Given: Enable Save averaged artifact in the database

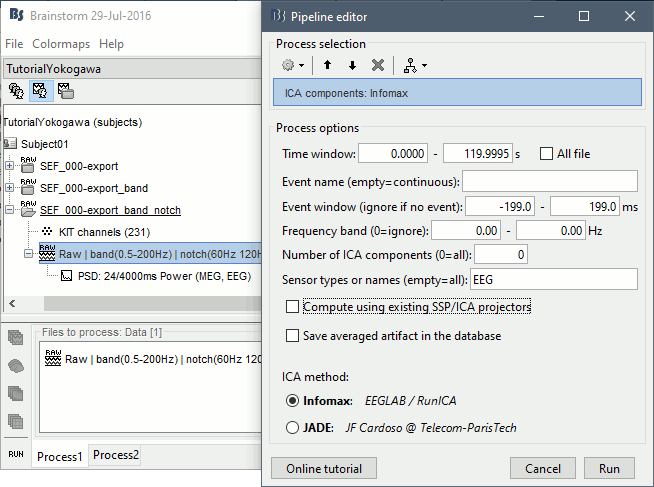Looking at the screenshot, I should pos(293,336).
